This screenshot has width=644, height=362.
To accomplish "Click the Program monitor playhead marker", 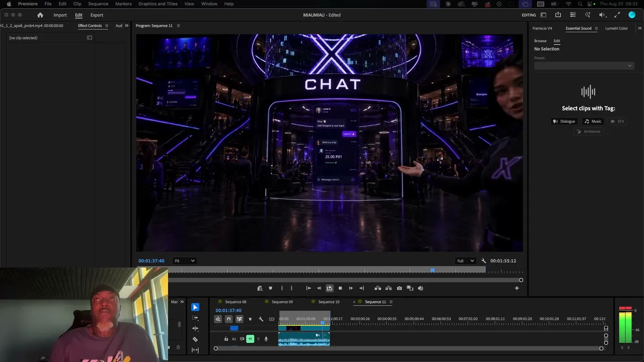I will click(432, 271).
